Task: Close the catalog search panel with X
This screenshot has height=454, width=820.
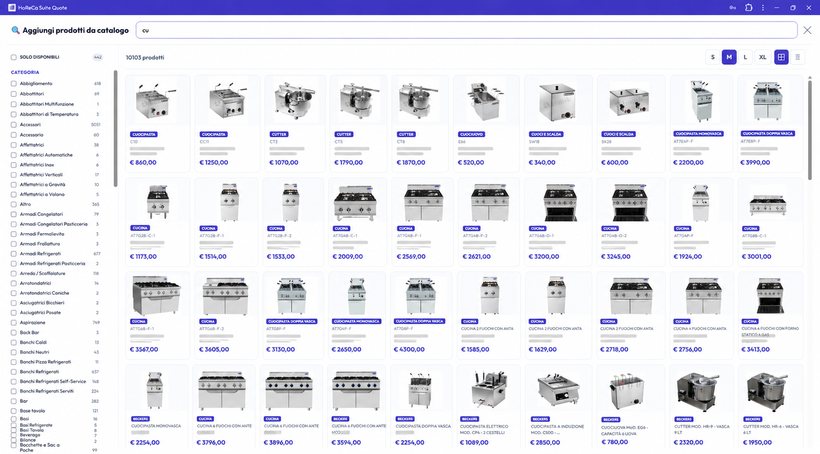Action: 807,30
